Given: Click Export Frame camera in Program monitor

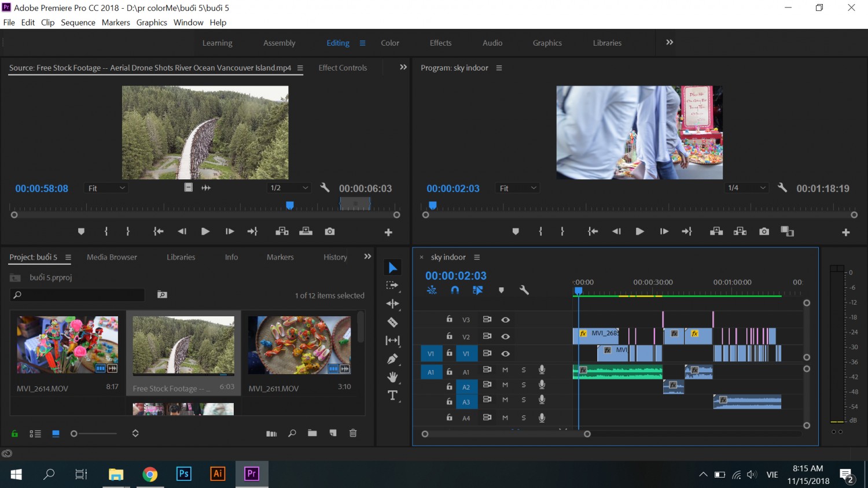Looking at the screenshot, I should point(764,231).
